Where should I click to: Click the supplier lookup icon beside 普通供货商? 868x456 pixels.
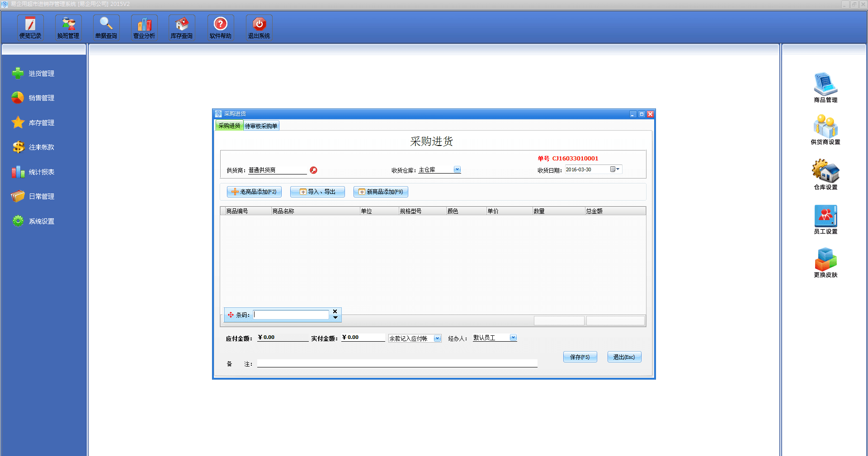coord(313,170)
